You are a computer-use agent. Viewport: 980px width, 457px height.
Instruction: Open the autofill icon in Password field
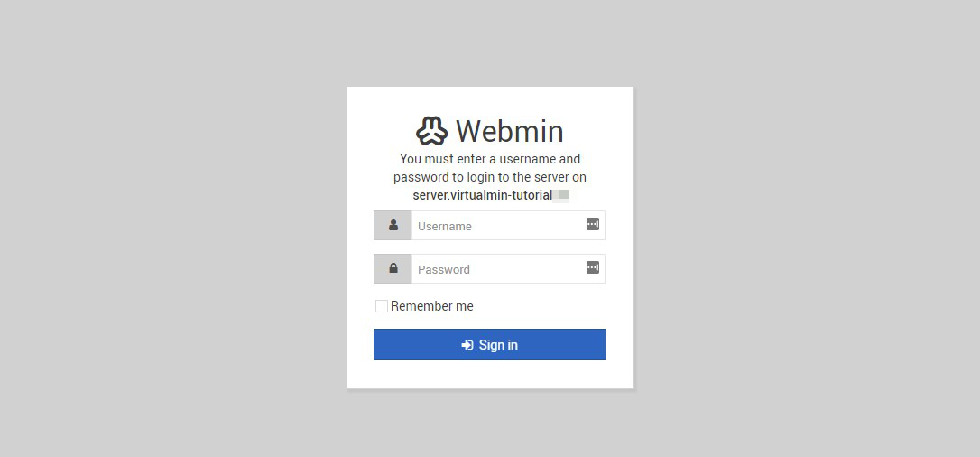coord(593,267)
